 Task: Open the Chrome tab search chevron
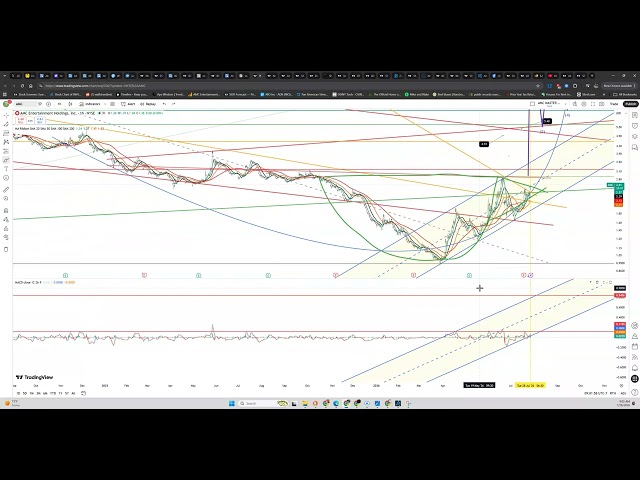[4, 76]
